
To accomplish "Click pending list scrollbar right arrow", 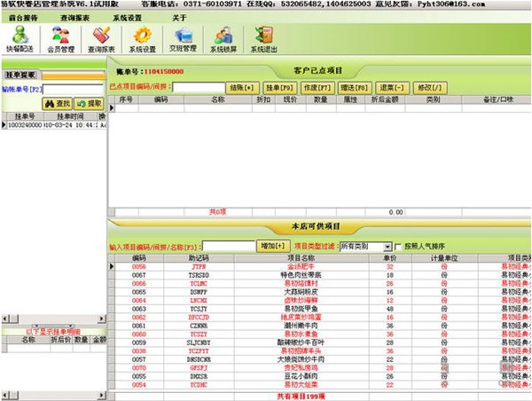I will click(x=102, y=318).
